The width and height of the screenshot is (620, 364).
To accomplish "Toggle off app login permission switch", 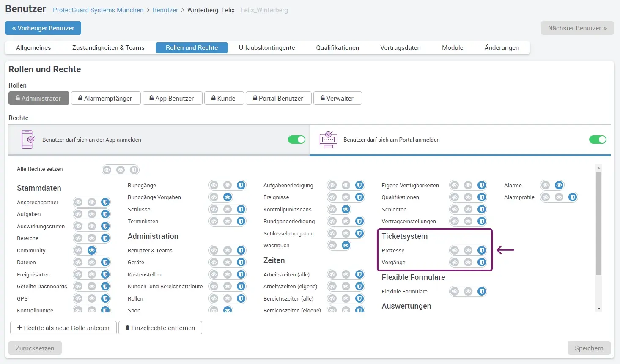I will (296, 140).
